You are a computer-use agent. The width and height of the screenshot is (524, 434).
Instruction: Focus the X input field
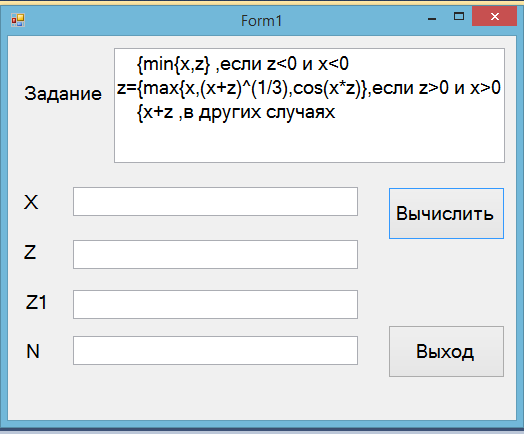click(215, 201)
